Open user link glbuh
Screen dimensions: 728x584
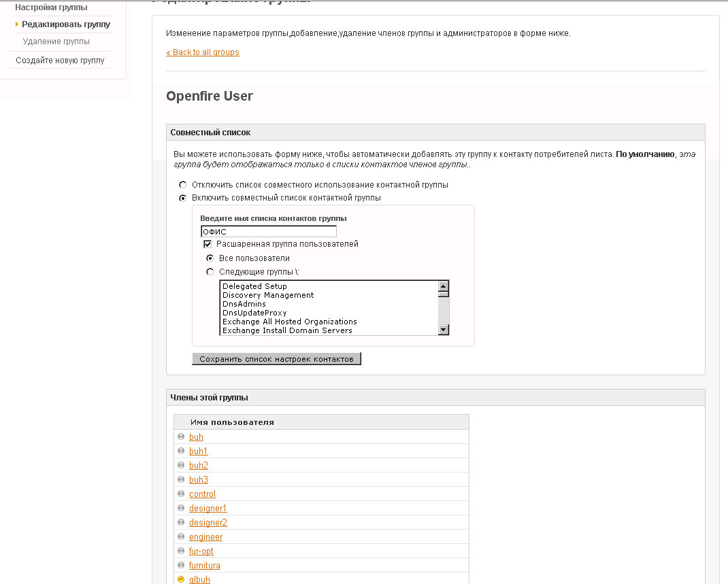[199, 579]
